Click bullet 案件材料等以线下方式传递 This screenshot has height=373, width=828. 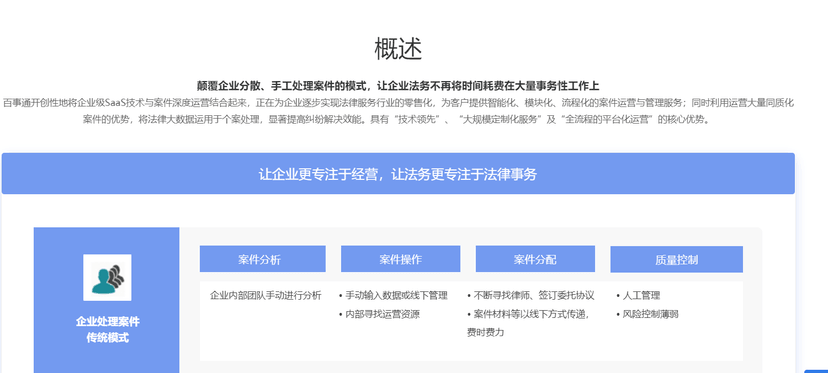point(528,323)
